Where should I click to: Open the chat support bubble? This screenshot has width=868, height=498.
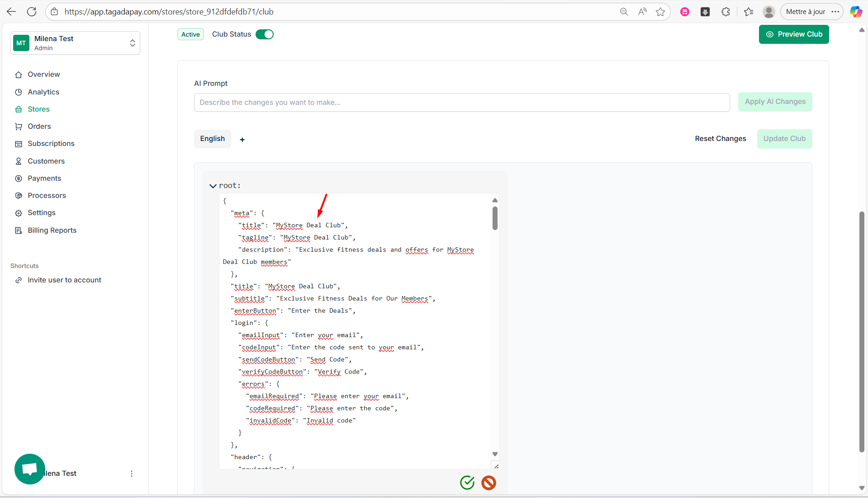[x=30, y=469]
